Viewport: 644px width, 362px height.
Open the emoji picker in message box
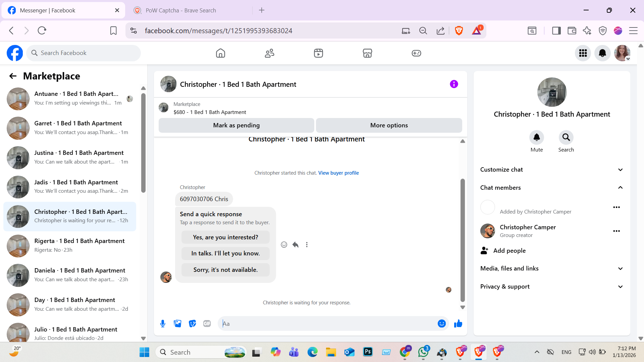click(x=441, y=323)
